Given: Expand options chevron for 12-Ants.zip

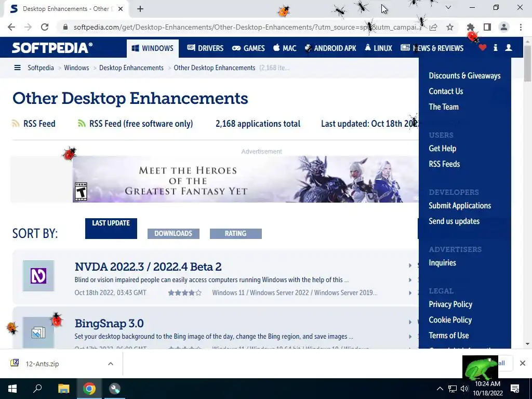Looking at the screenshot, I should (x=111, y=364).
